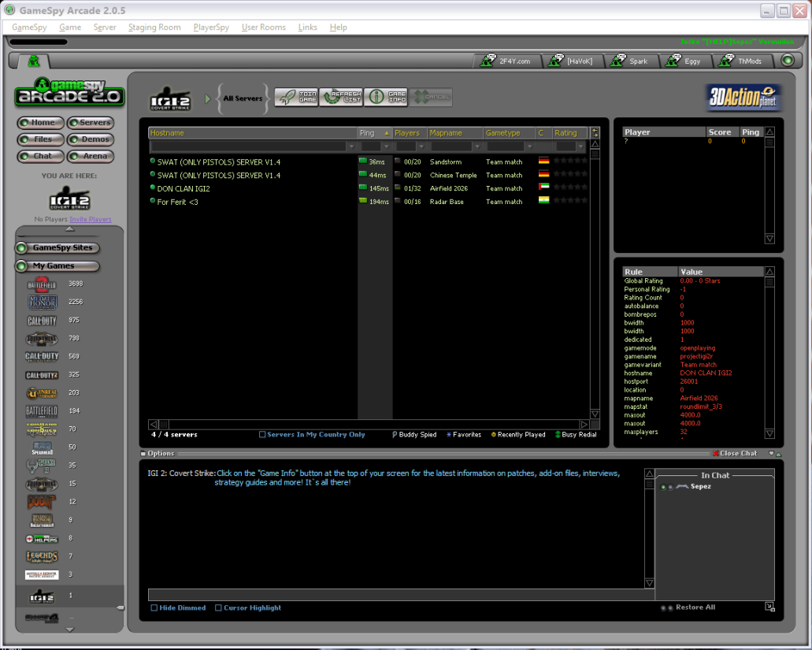Click the Home navigation button

40,123
